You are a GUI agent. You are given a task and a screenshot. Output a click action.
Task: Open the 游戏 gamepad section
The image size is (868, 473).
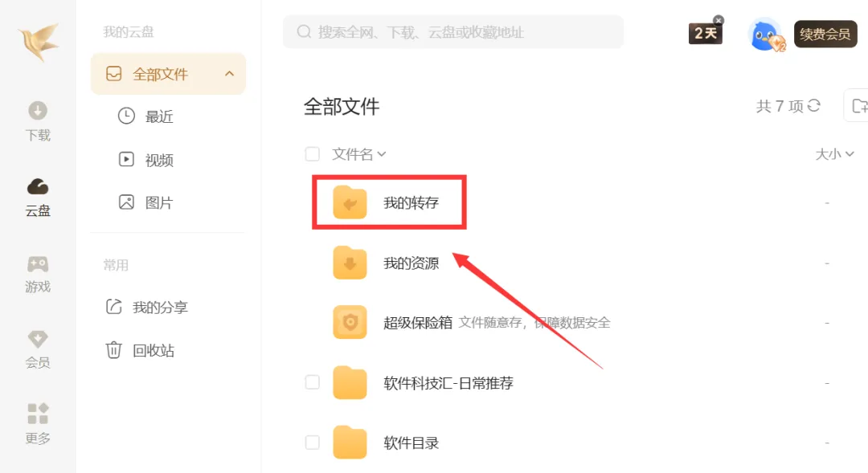coord(38,274)
